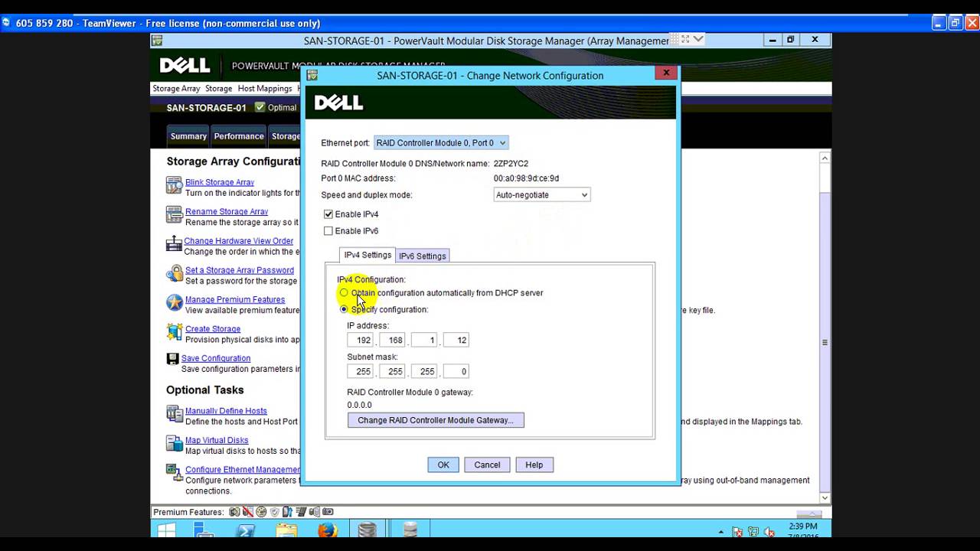Select Obtain configuration automatically from DHCP server
Image resolution: width=980 pixels, height=551 pixels.
pyautogui.click(x=344, y=293)
